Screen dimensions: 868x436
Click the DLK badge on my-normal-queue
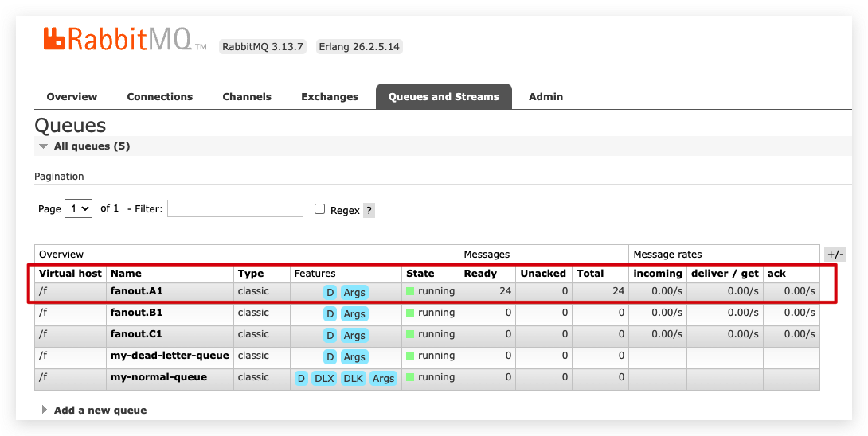[x=354, y=379]
